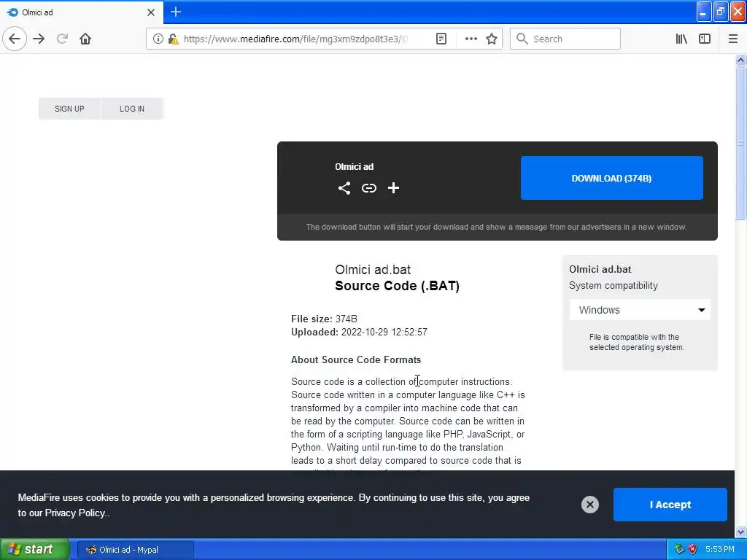Select Olmici ad - Mypal taskbar item
747x560 pixels.
(x=135, y=550)
